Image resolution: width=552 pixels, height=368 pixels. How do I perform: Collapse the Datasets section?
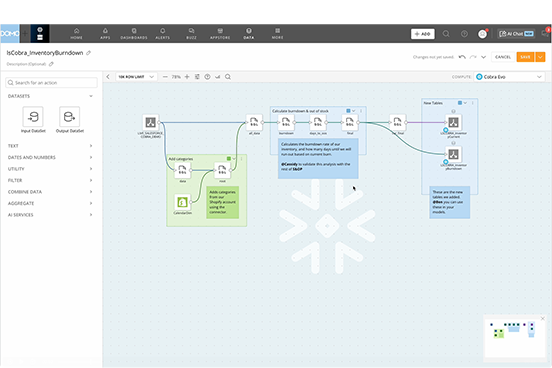tap(91, 96)
